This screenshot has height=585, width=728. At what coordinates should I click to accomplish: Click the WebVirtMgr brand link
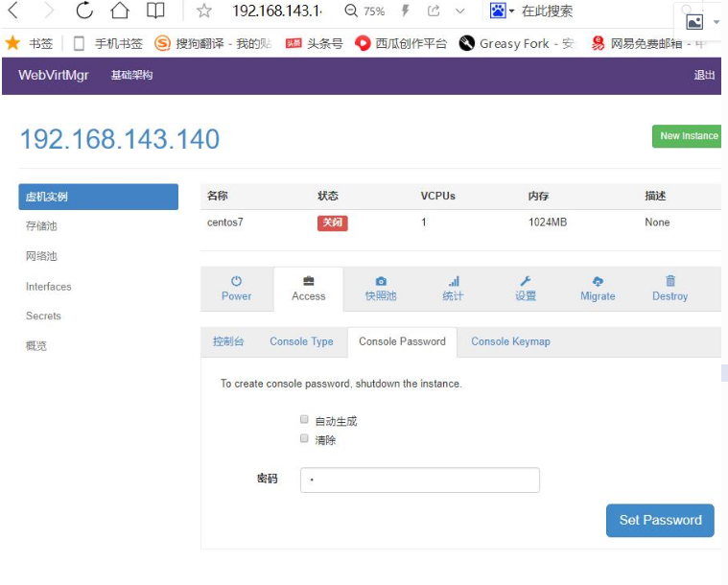(x=54, y=75)
